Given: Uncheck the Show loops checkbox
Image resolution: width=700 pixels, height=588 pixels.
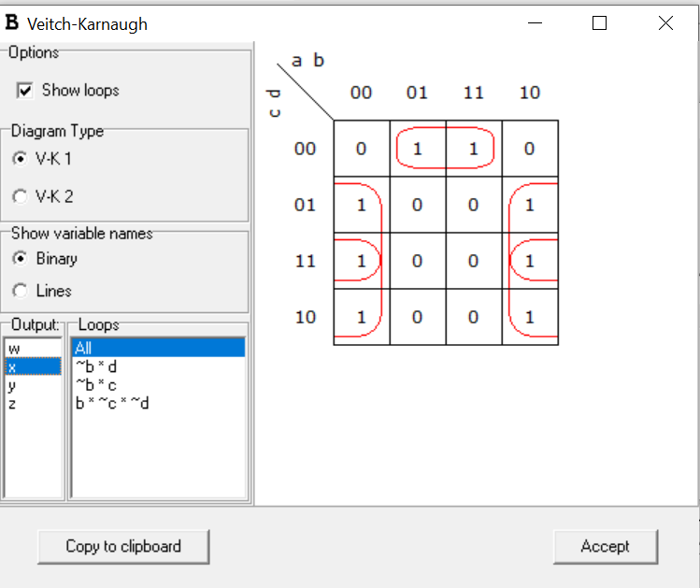Looking at the screenshot, I should click(x=25, y=91).
